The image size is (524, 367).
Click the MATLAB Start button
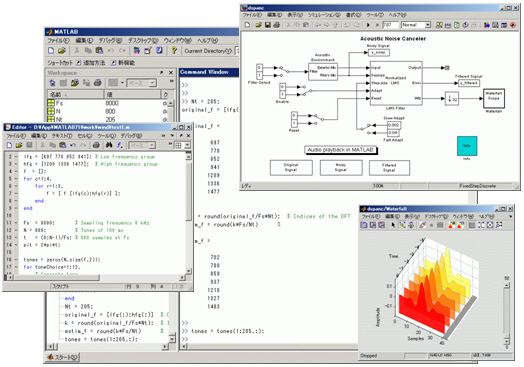(62, 357)
